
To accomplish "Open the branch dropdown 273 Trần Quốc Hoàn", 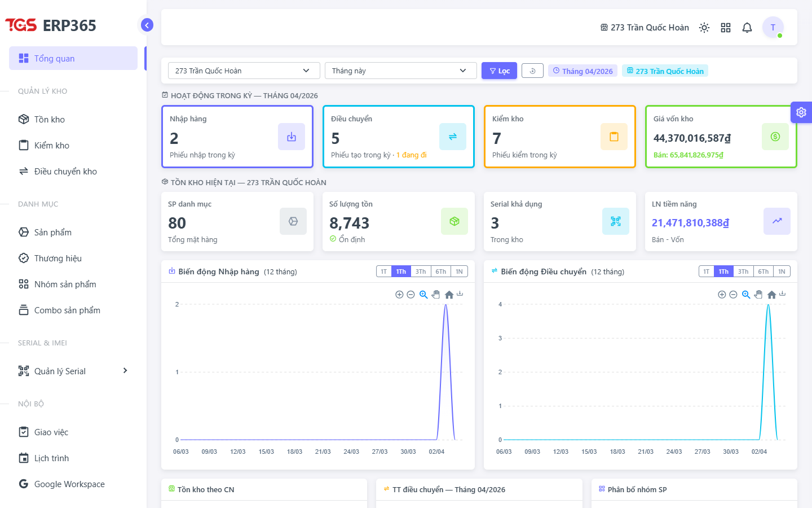I will click(244, 71).
